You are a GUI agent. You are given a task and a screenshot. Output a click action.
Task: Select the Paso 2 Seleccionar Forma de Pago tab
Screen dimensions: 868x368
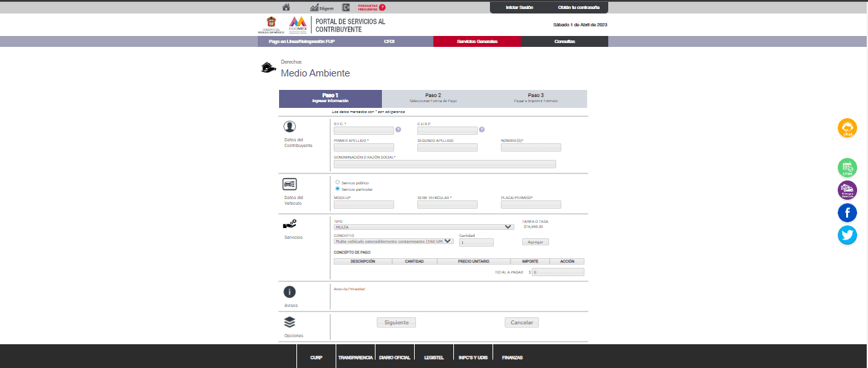(433, 98)
